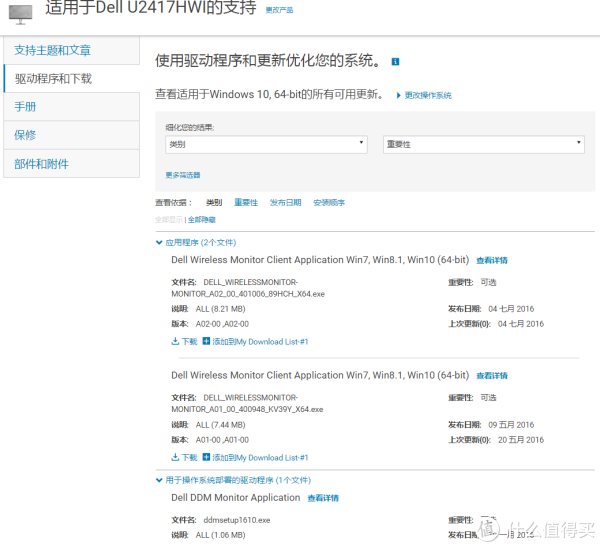Click download icon for A02_00 file

175,341
